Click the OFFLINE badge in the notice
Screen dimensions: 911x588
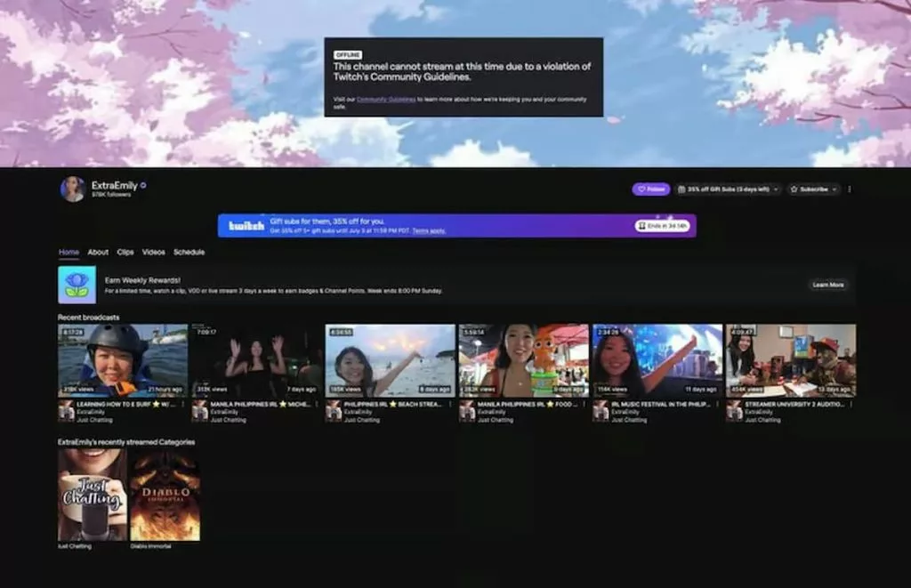tap(348, 54)
